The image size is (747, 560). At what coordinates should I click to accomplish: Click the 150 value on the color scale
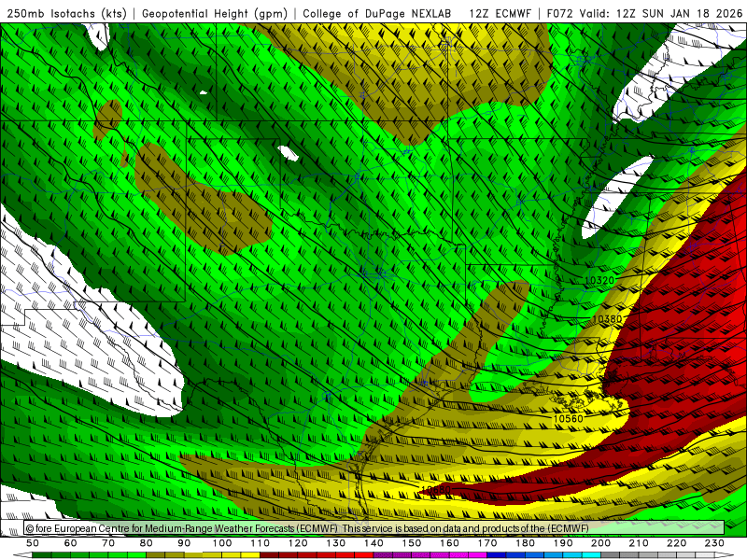(x=412, y=543)
